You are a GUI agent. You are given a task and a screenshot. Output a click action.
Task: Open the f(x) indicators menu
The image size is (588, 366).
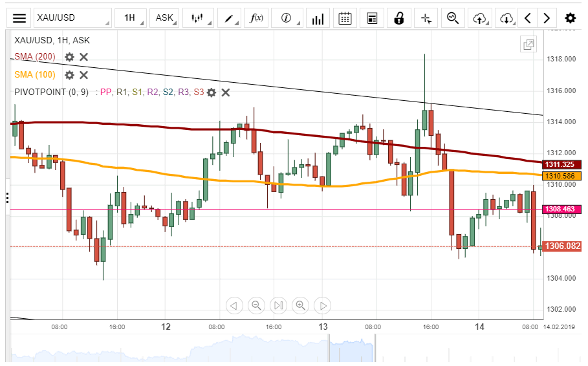[x=257, y=18]
